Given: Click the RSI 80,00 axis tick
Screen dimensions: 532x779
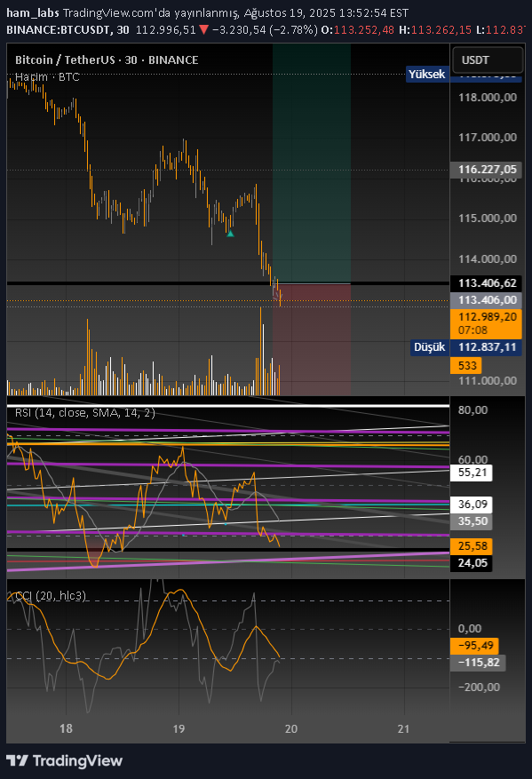Looking at the screenshot, I should click(x=472, y=410).
